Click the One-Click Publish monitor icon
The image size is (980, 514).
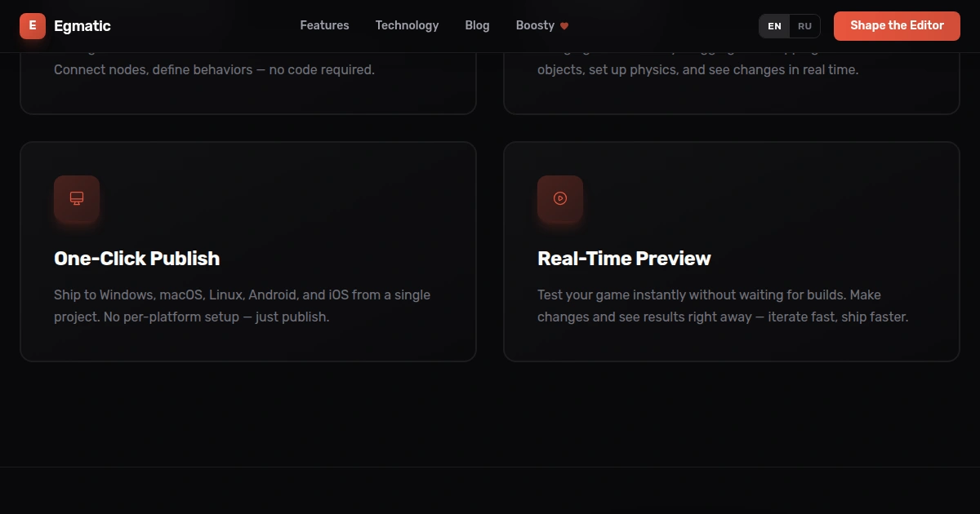pyautogui.click(x=77, y=198)
